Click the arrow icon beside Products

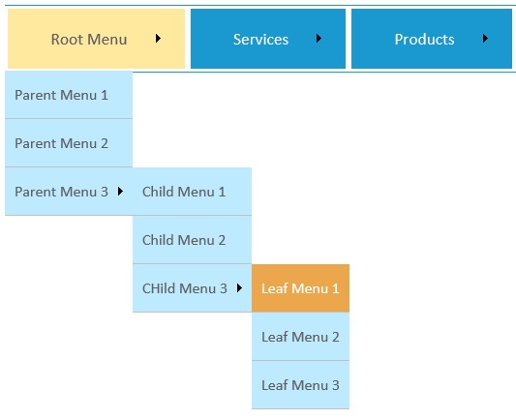485,39
